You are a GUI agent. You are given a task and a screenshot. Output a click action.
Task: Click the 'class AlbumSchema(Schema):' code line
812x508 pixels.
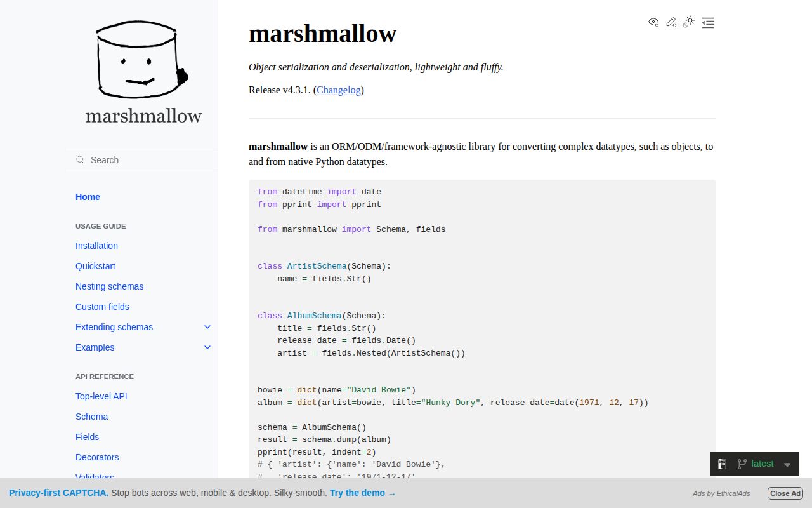click(x=322, y=316)
